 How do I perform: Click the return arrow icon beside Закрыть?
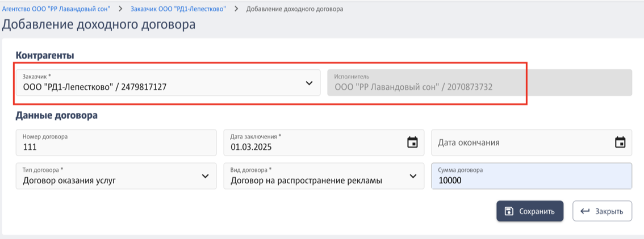pos(585,212)
